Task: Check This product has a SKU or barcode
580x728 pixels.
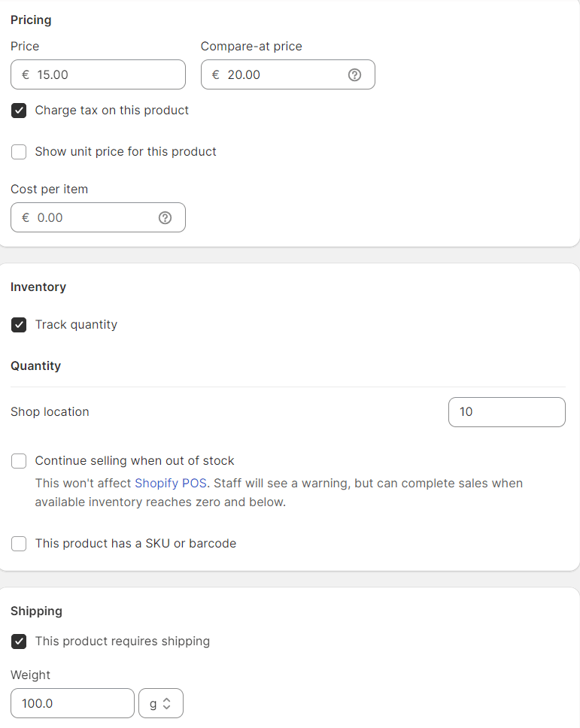Action: point(19,544)
